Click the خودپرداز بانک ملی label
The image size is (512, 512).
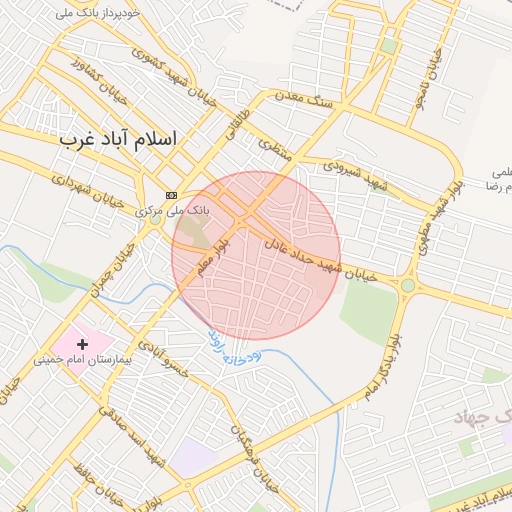tap(97, 13)
